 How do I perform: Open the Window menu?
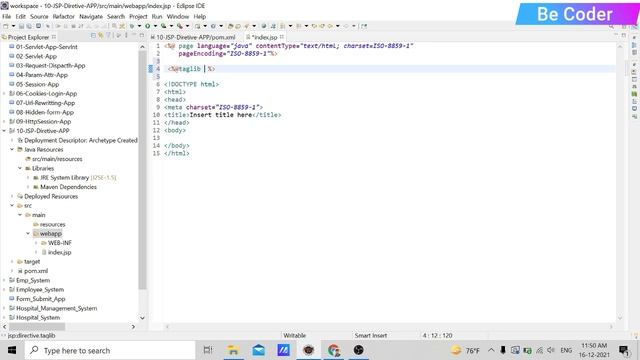coord(178,16)
